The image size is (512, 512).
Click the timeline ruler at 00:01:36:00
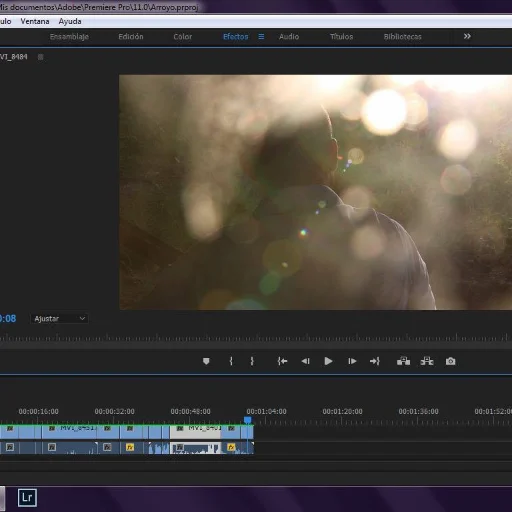coord(418,412)
